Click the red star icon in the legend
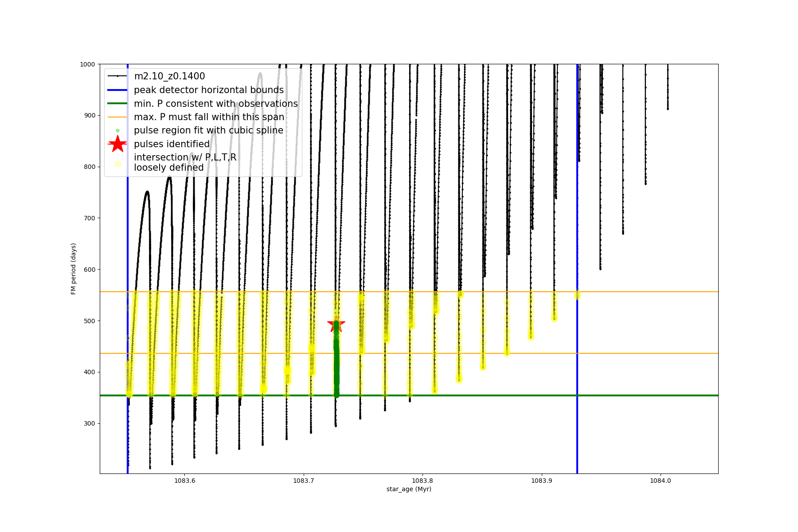 click(x=117, y=144)
